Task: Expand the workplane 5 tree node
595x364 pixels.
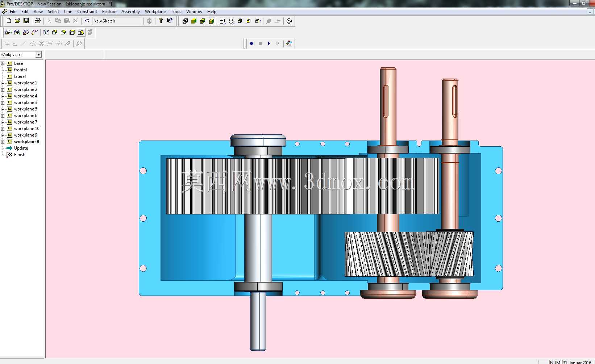Action: (x=3, y=109)
